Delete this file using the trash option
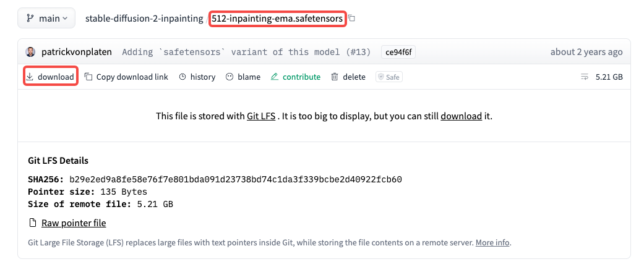644x280 pixels. (348, 77)
